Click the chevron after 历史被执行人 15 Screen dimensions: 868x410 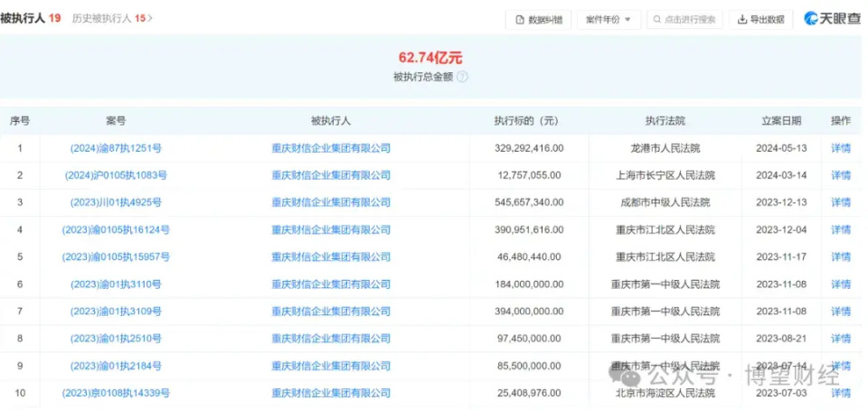(x=150, y=18)
